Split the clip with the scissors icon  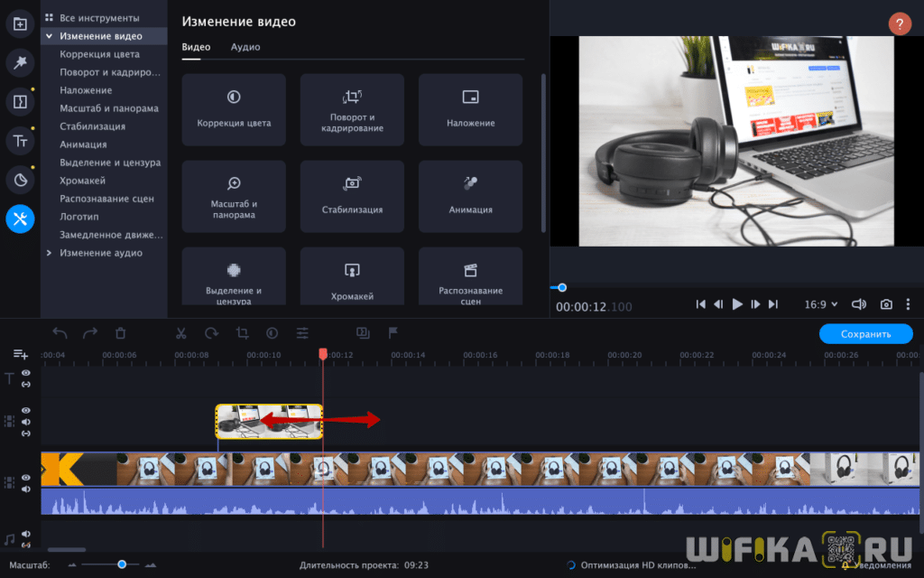click(x=182, y=333)
